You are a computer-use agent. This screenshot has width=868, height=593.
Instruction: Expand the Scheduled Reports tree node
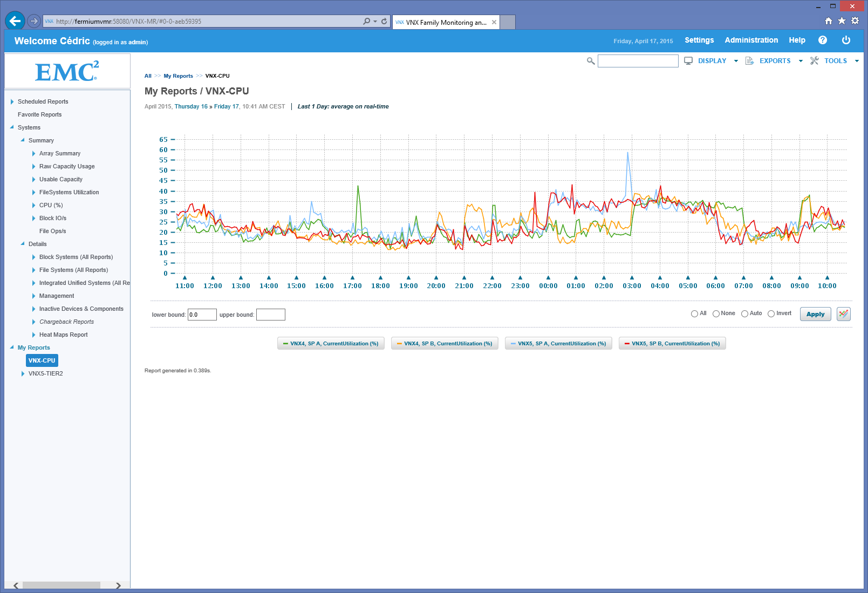tap(12, 101)
